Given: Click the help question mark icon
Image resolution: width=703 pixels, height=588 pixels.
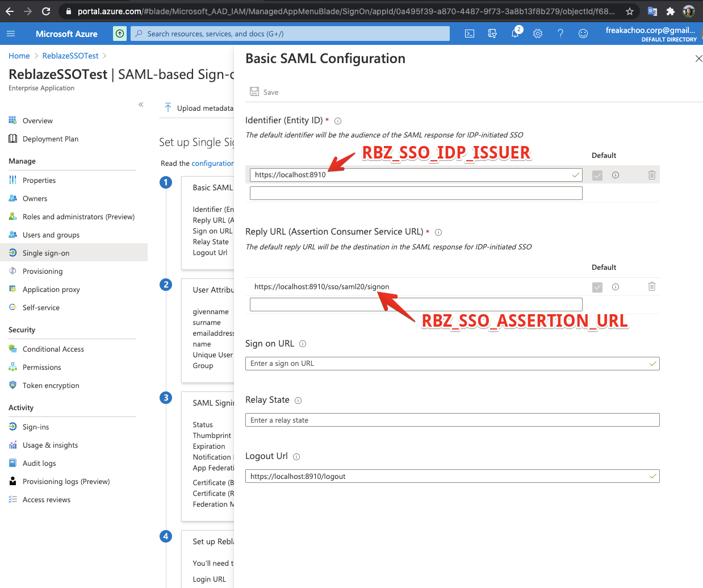Looking at the screenshot, I should (560, 34).
